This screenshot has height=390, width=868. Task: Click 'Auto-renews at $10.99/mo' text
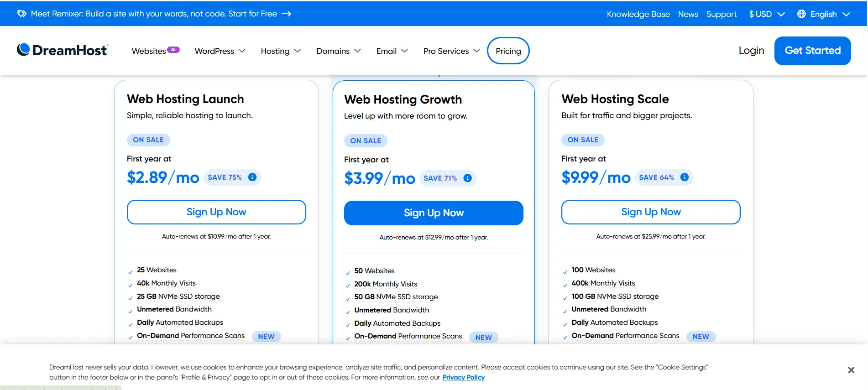tap(216, 236)
